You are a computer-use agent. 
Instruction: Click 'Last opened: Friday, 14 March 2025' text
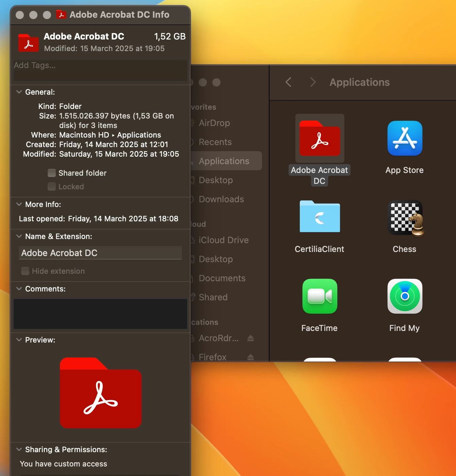[x=99, y=219]
